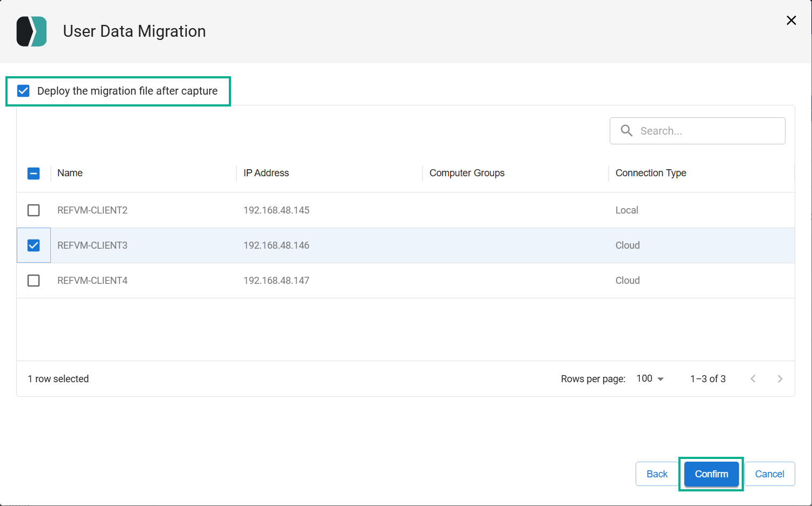This screenshot has width=812, height=506.
Task: Click the Cancel button
Action: tap(769, 474)
